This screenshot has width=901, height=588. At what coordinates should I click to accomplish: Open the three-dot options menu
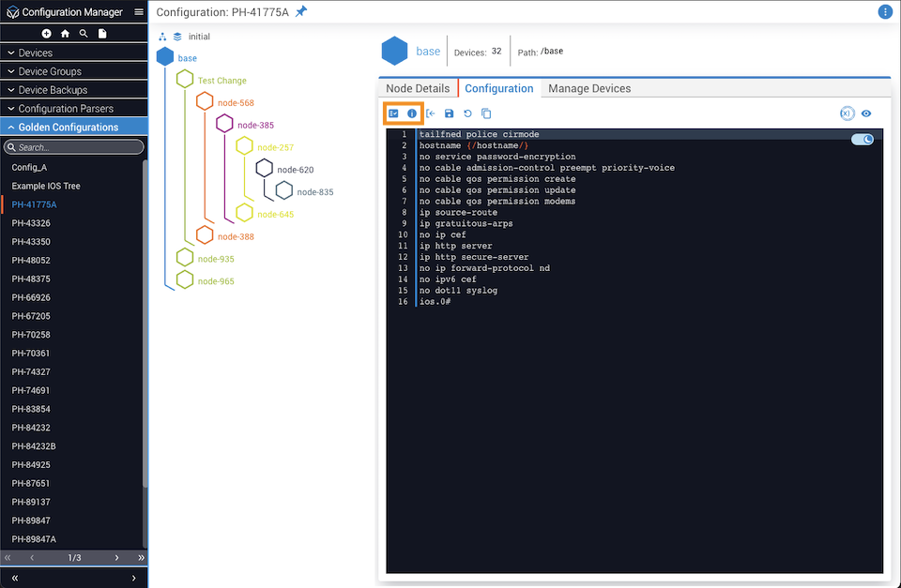pos(885,11)
